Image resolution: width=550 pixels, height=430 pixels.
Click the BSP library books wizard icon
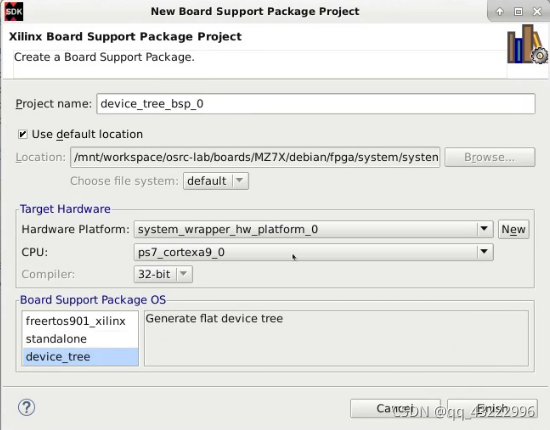[527, 44]
